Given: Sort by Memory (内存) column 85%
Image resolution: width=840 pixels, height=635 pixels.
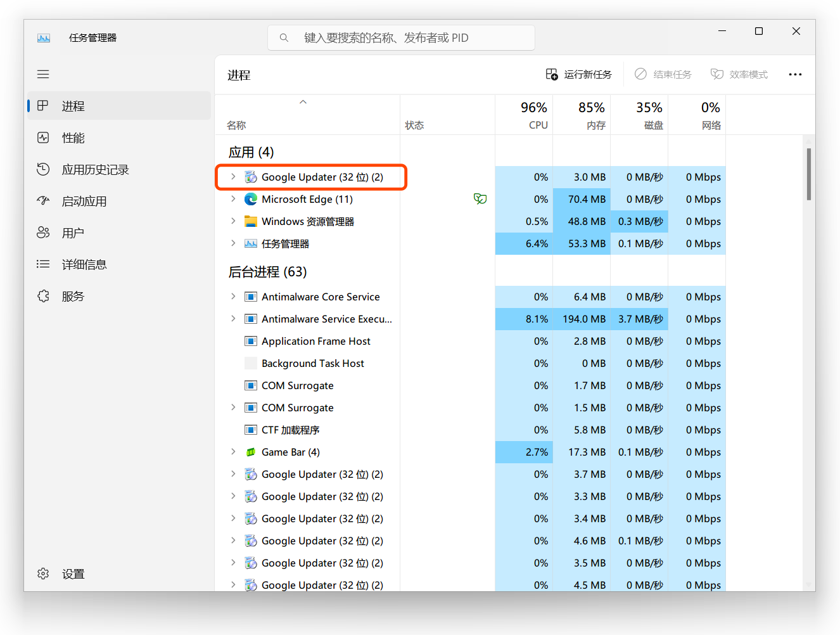Looking at the screenshot, I should click(x=582, y=115).
